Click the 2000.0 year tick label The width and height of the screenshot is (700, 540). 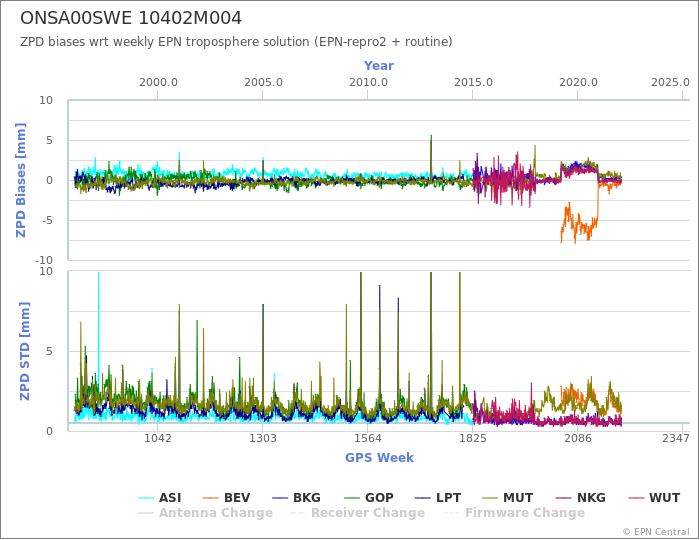click(x=158, y=83)
